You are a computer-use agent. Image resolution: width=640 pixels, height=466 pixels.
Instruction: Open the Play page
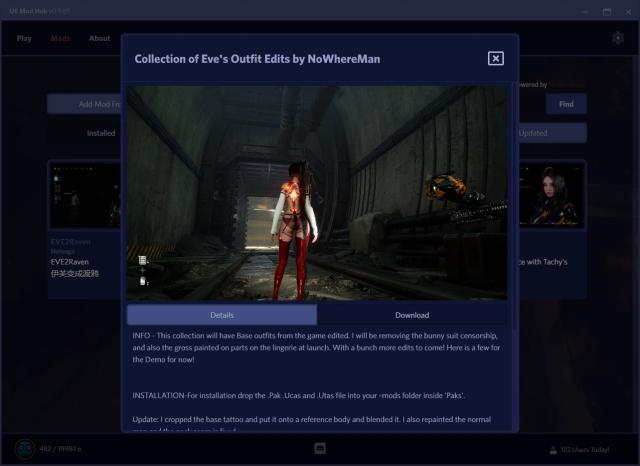coord(24,38)
